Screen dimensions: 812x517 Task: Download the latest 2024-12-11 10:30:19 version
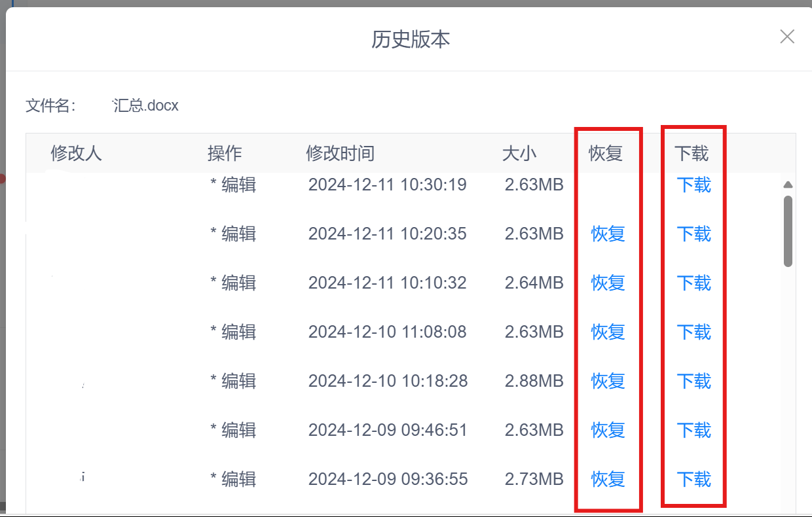pyautogui.click(x=693, y=186)
